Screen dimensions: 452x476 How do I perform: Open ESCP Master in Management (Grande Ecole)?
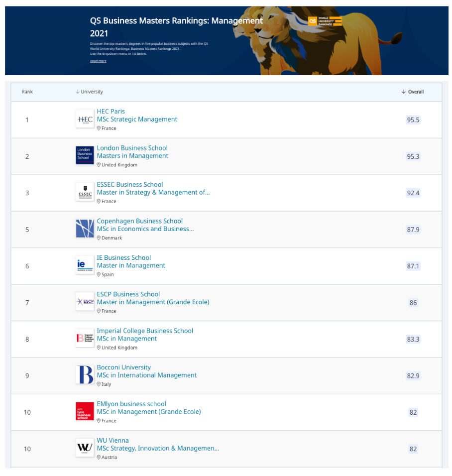click(153, 302)
